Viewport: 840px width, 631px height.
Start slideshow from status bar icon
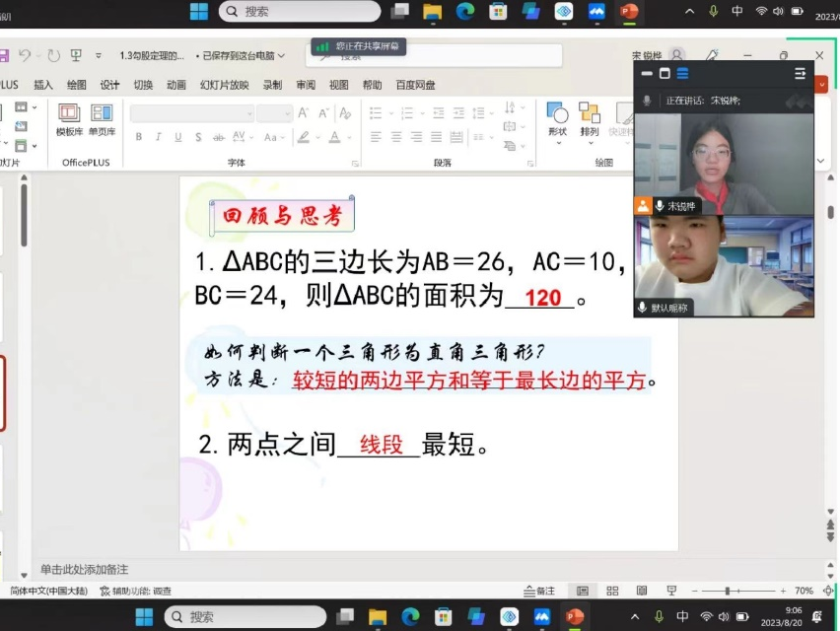[670, 591]
